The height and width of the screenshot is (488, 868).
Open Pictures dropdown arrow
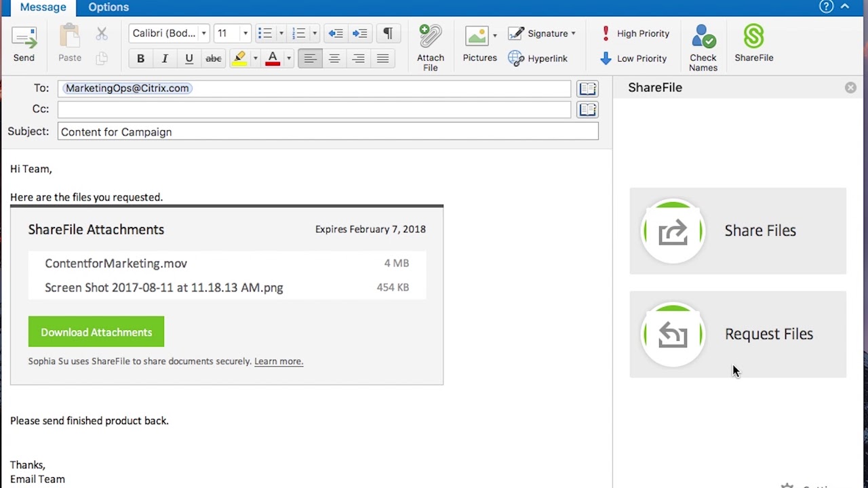pyautogui.click(x=494, y=35)
